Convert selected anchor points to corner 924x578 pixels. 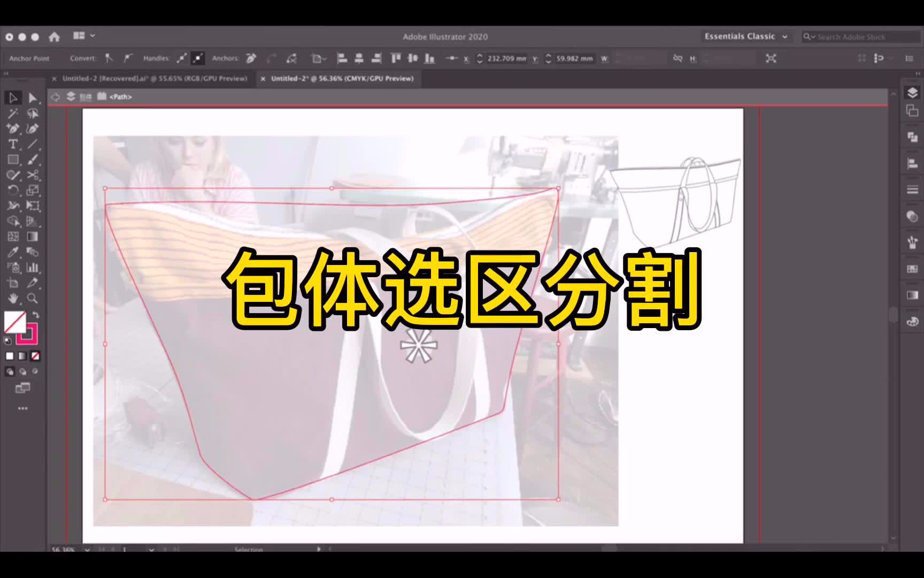pos(109,58)
